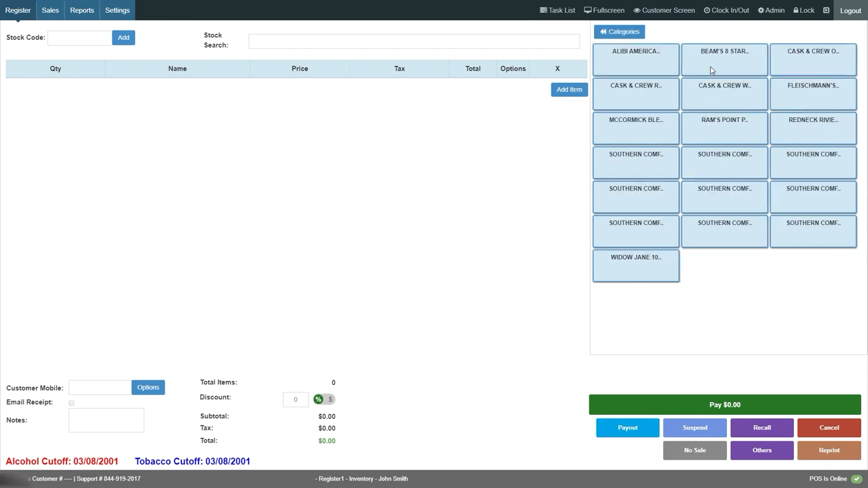
Task: Click the square arrow icon beside Lock
Action: (826, 10)
